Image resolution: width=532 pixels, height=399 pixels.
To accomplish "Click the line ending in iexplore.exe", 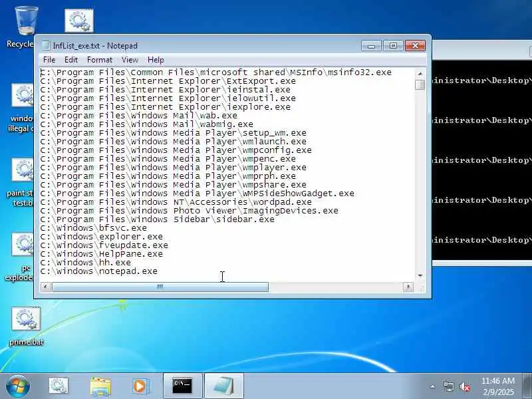I will [x=165, y=107].
